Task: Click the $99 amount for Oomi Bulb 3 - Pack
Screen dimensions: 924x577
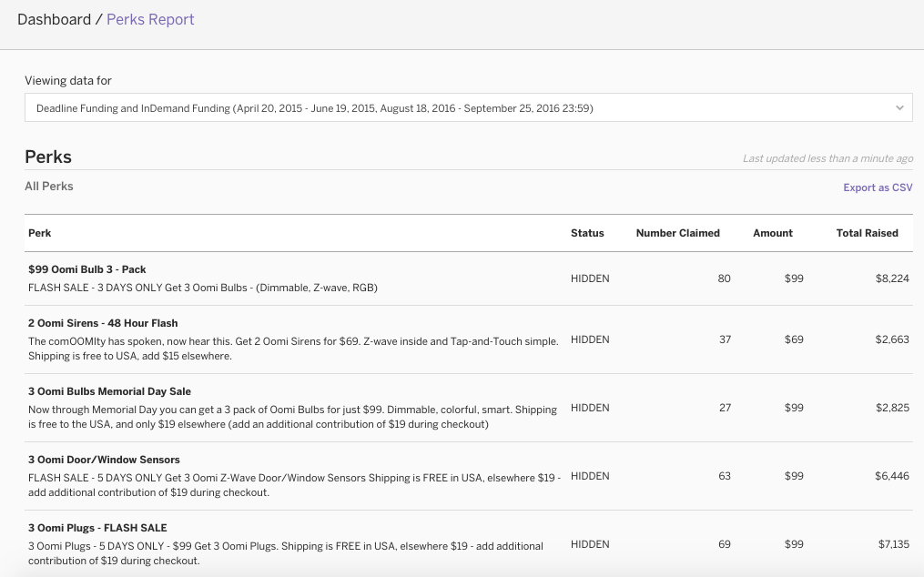Action: (794, 278)
